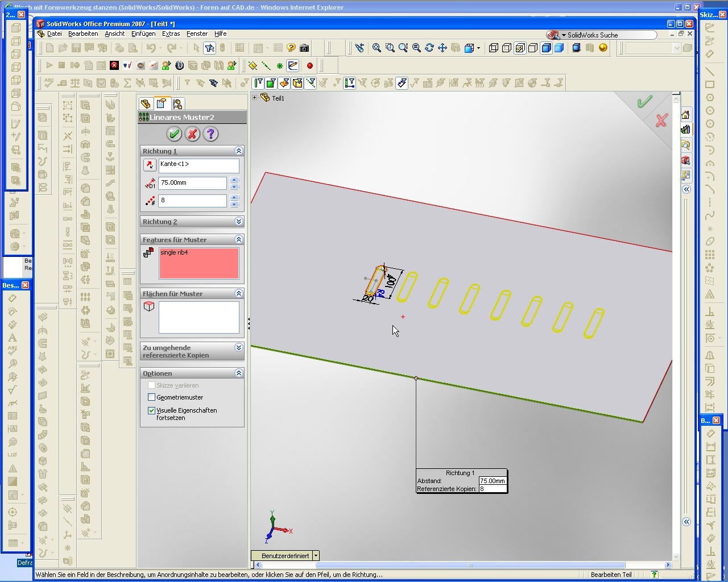728x582 pixels.
Task: Switch display to Hidden Lines Visible
Action: [507, 48]
